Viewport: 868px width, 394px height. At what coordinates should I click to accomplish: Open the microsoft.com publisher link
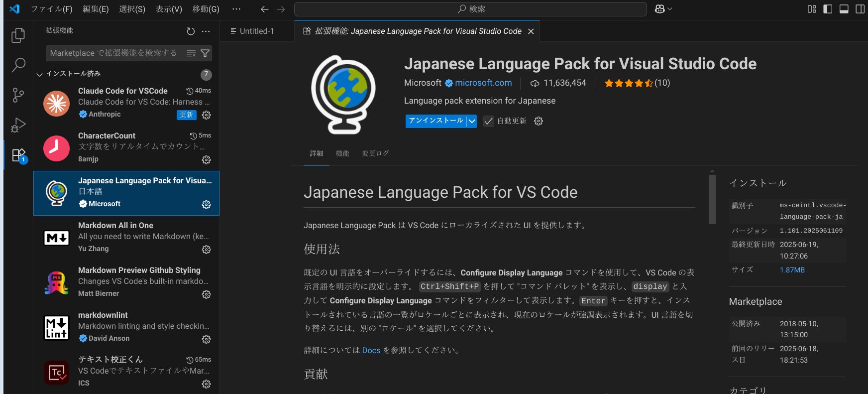point(483,83)
